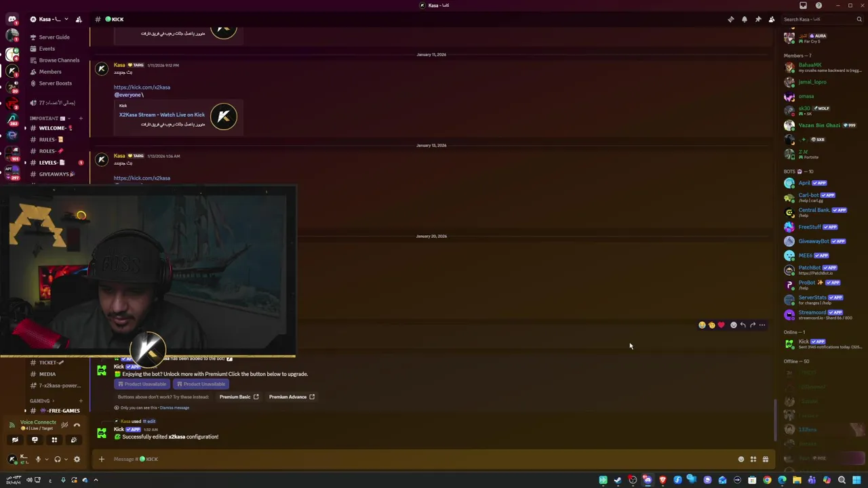Open X2Kasa Stream - Watch Live on Kick embed title
The height and width of the screenshot is (488, 868).
click(x=162, y=115)
